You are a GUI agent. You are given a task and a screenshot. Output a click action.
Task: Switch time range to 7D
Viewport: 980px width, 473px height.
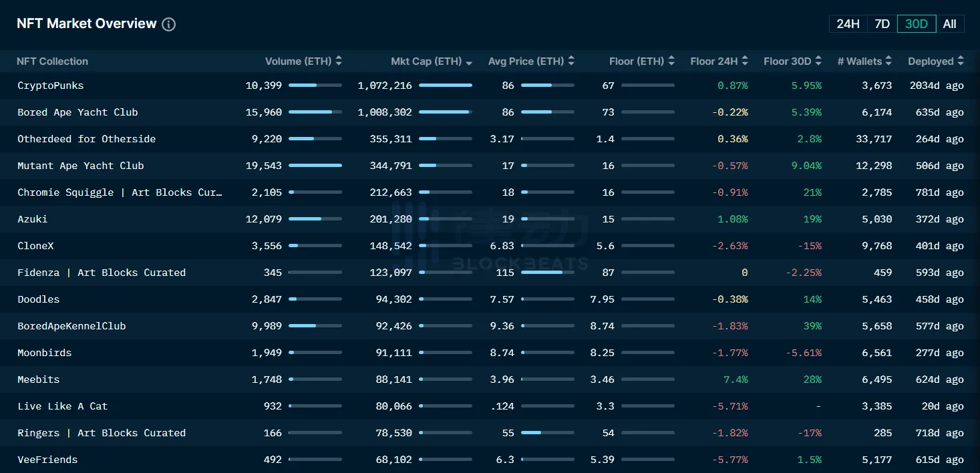(882, 24)
